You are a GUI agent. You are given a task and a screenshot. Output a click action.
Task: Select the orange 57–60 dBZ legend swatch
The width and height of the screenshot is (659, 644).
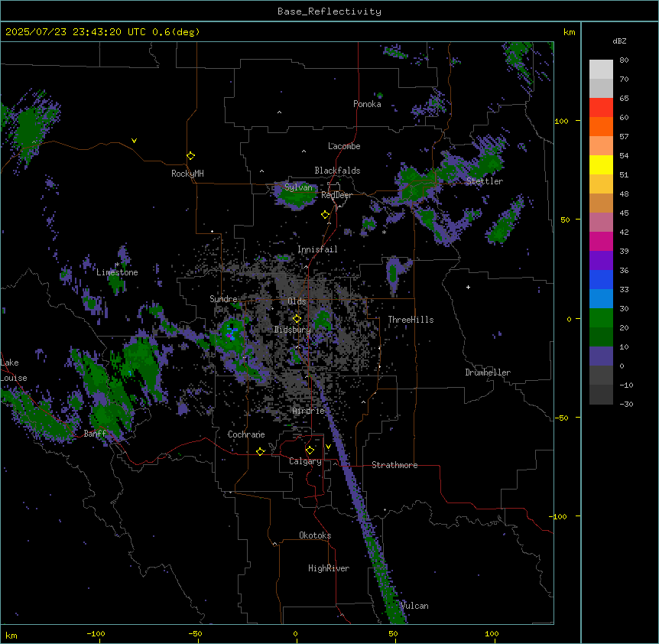coord(601,126)
